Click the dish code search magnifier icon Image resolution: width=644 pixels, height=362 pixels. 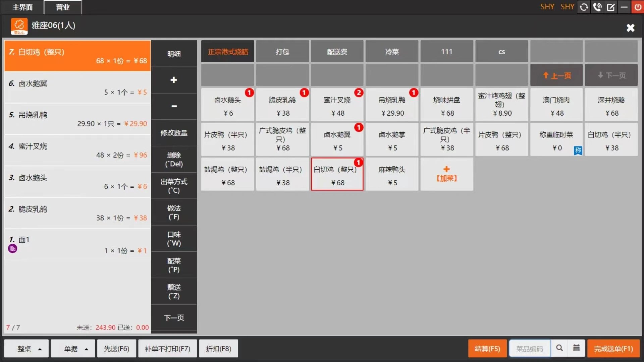click(559, 348)
